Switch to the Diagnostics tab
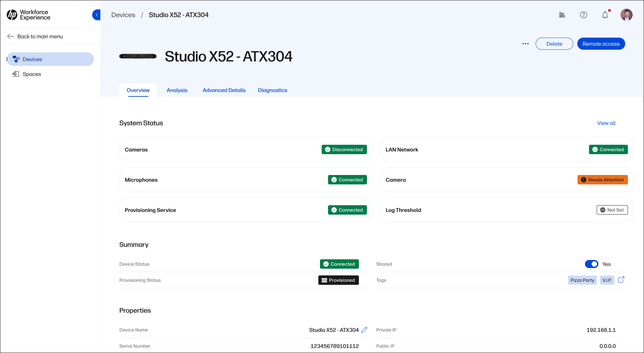The image size is (644, 353). pyautogui.click(x=273, y=90)
